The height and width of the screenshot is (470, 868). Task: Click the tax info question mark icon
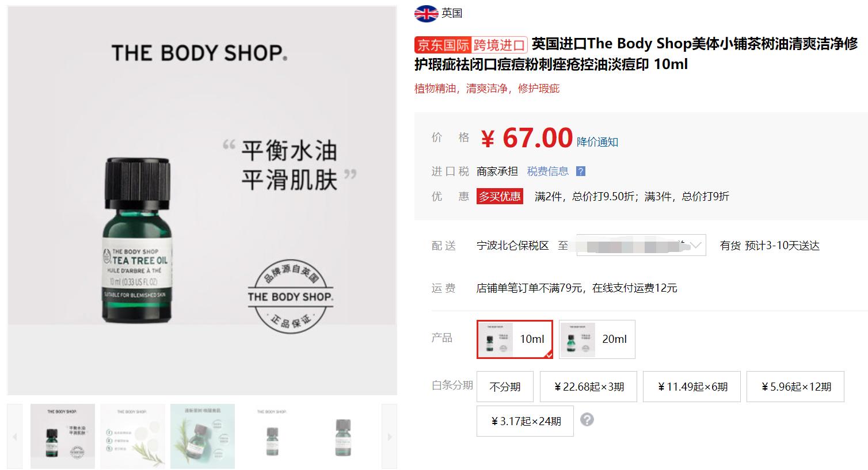[x=581, y=171]
